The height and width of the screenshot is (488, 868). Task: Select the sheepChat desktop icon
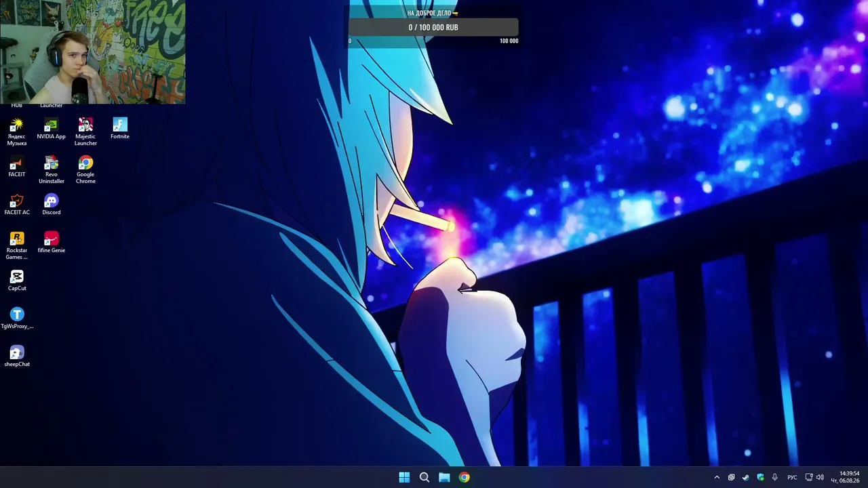pyautogui.click(x=17, y=357)
